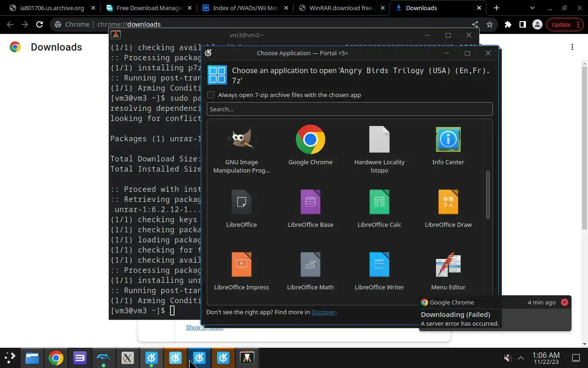This screenshot has height=368, width=588.
Task: Click the application list scrollbar
Action: (488, 195)
